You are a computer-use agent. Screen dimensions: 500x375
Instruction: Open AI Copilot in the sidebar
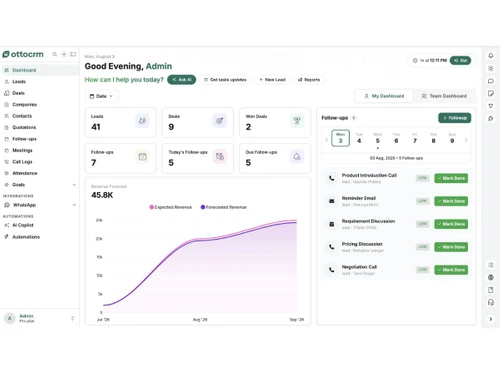(x=40, y=225)
